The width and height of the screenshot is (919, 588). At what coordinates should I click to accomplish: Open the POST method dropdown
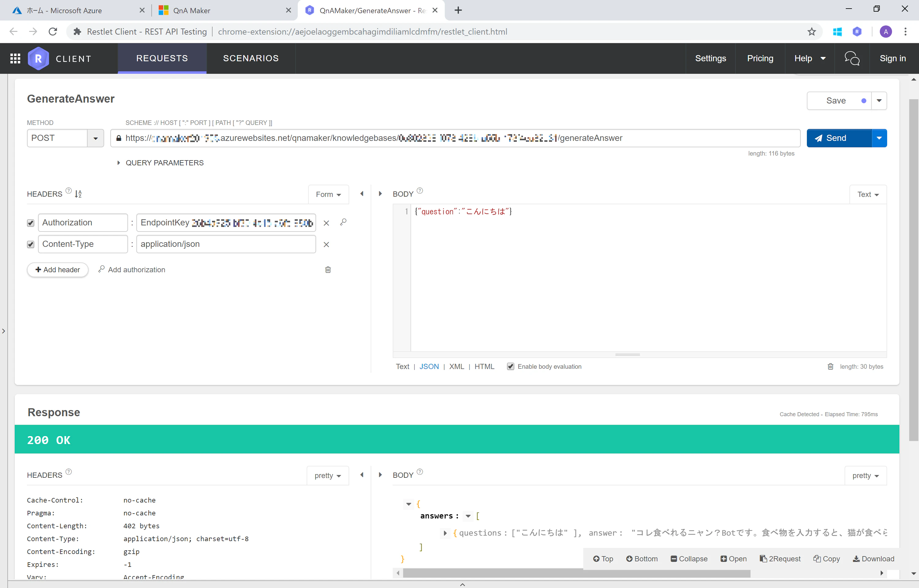[96, 138]
